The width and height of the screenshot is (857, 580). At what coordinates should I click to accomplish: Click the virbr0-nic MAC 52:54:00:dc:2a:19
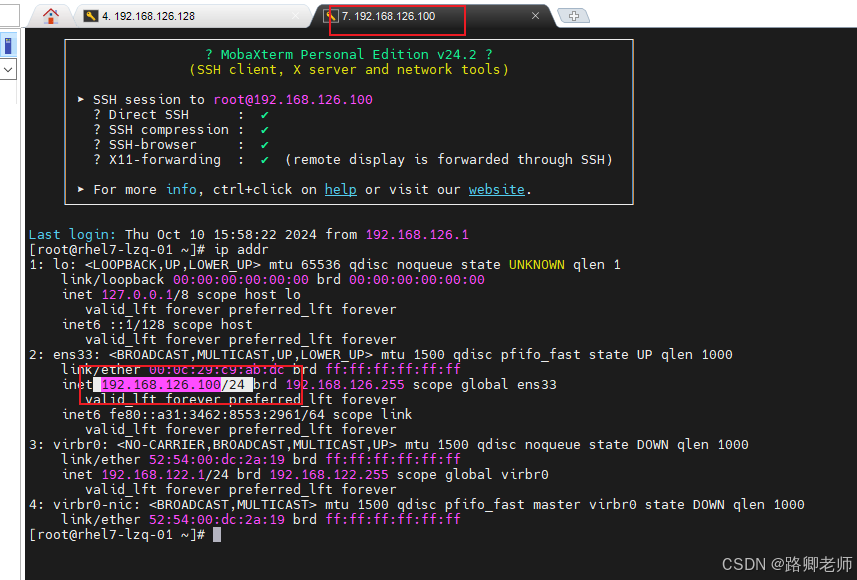click(x=216, y=519)
